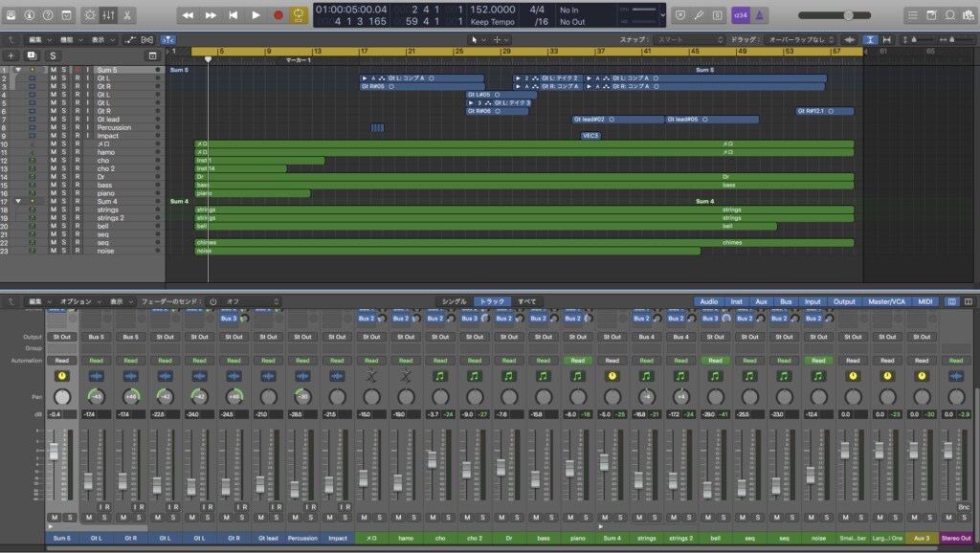Screen dimensions: 980x553
Task: Toggle the Automation view button
Action: point(129,39)
